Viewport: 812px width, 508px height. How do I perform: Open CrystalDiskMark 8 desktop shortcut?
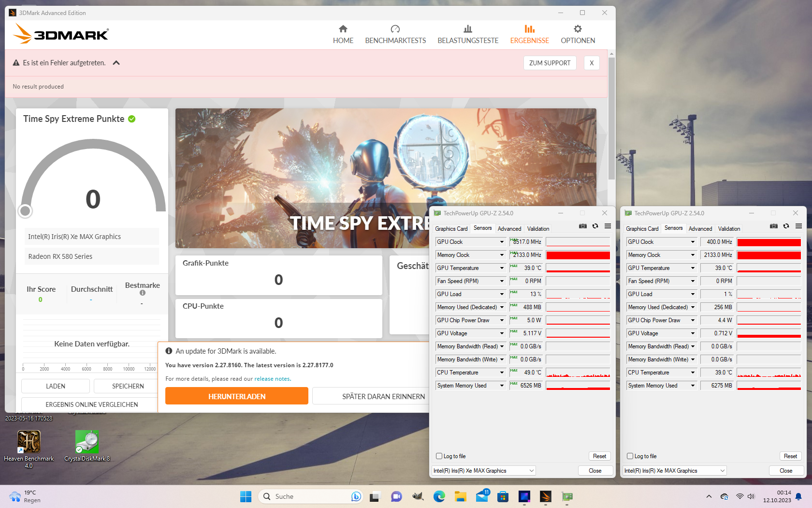point(87,446)
